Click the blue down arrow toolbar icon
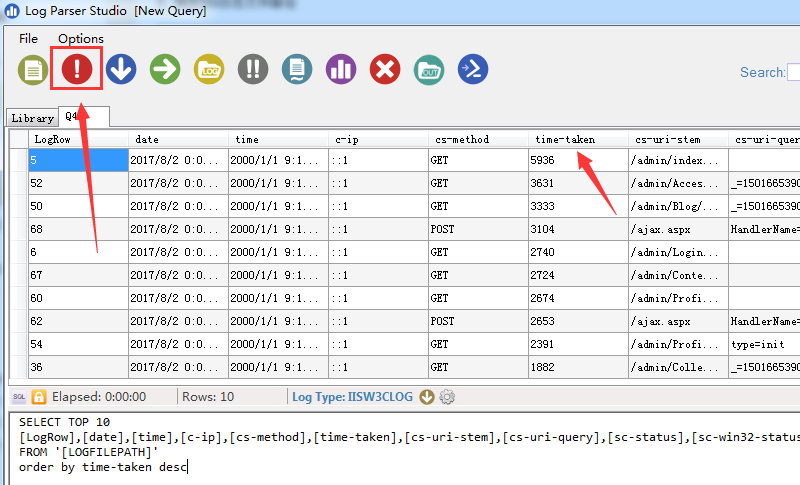The image size is (800, 485). (121, 69)
